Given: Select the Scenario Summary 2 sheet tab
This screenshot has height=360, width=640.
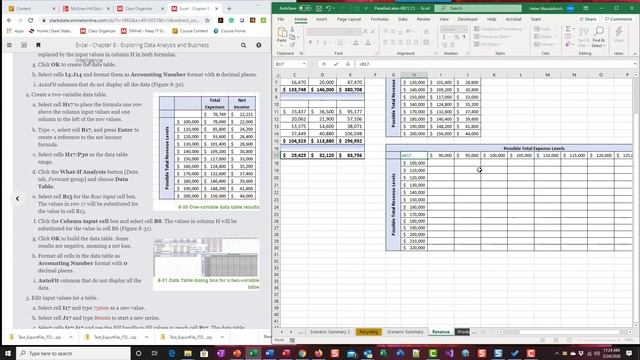Looking at the screenshot, I should point(330,332).
